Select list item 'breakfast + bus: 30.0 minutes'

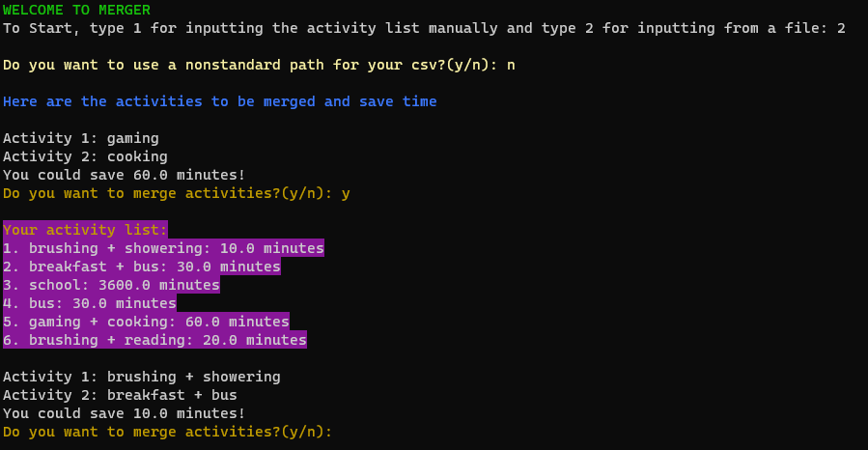(142, 267)
